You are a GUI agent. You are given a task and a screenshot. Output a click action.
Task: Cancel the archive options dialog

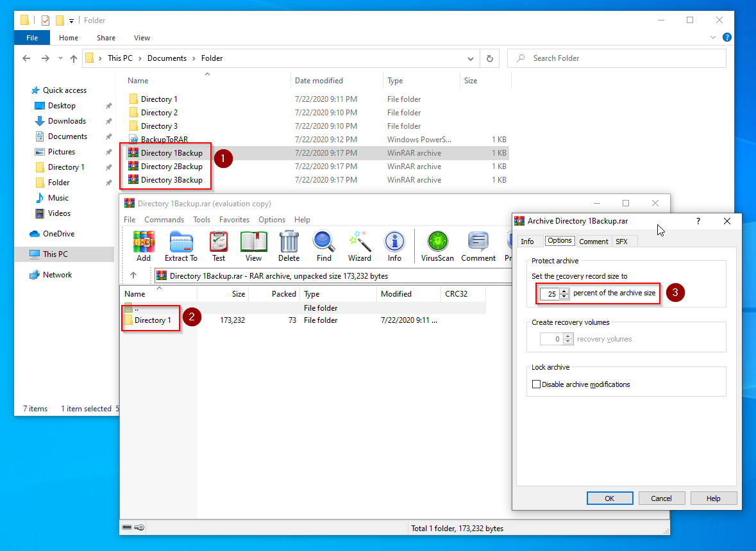661,498
